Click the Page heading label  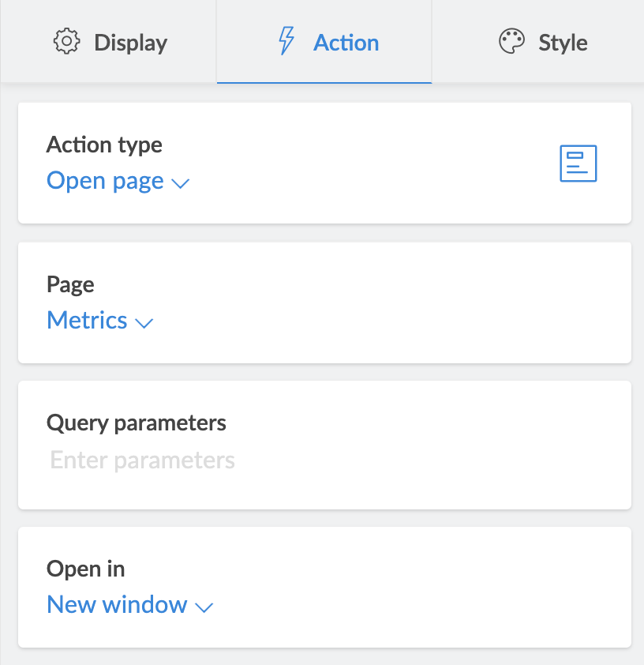[70, 284]
